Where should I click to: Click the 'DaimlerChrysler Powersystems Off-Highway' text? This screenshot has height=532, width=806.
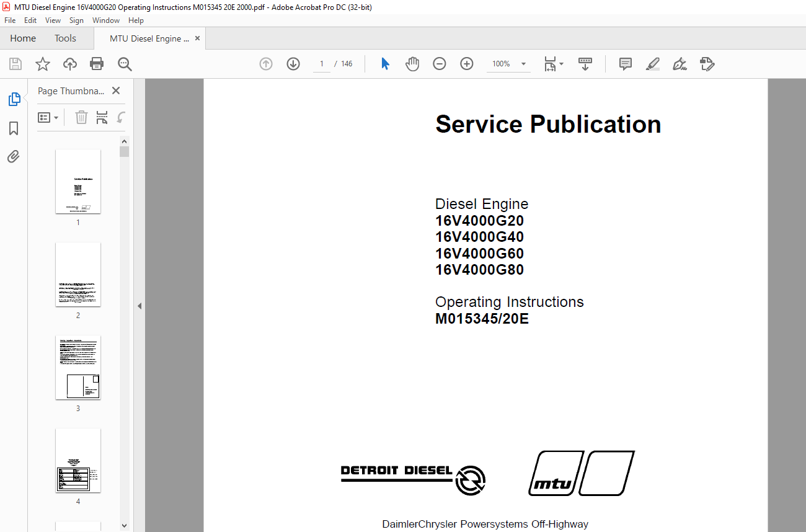click(485, 525)
